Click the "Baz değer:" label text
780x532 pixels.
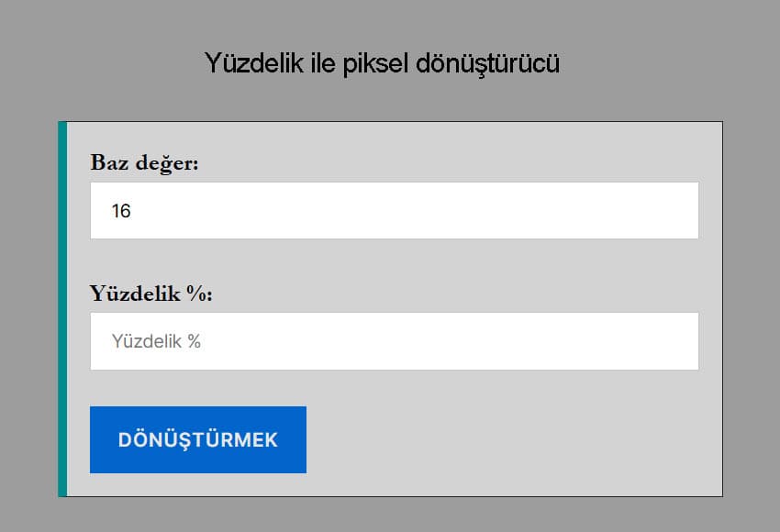coord(144,163)
